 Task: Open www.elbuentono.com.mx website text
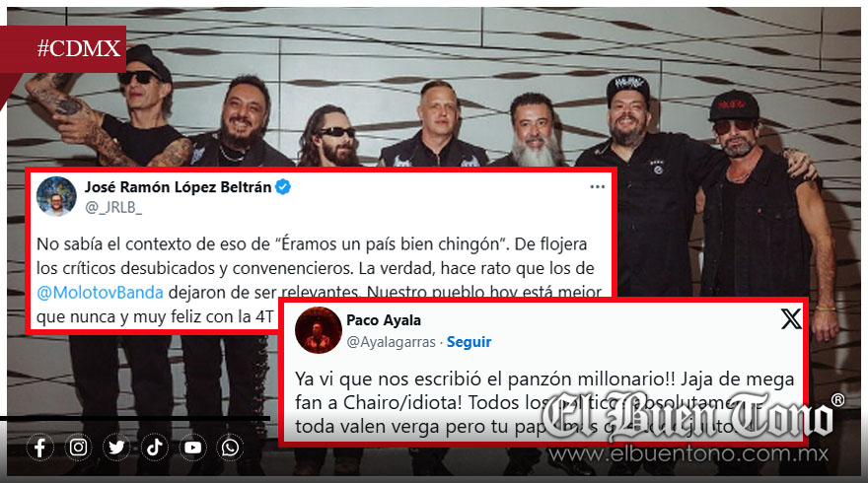[688, 454]
